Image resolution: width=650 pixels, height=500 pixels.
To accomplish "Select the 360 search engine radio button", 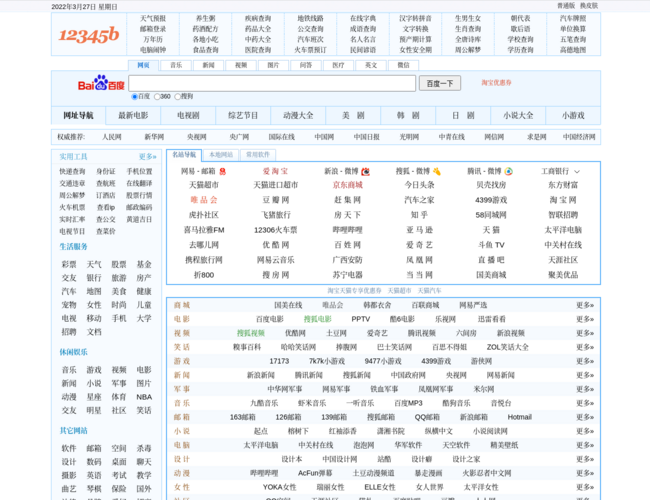I will point(157,97).
